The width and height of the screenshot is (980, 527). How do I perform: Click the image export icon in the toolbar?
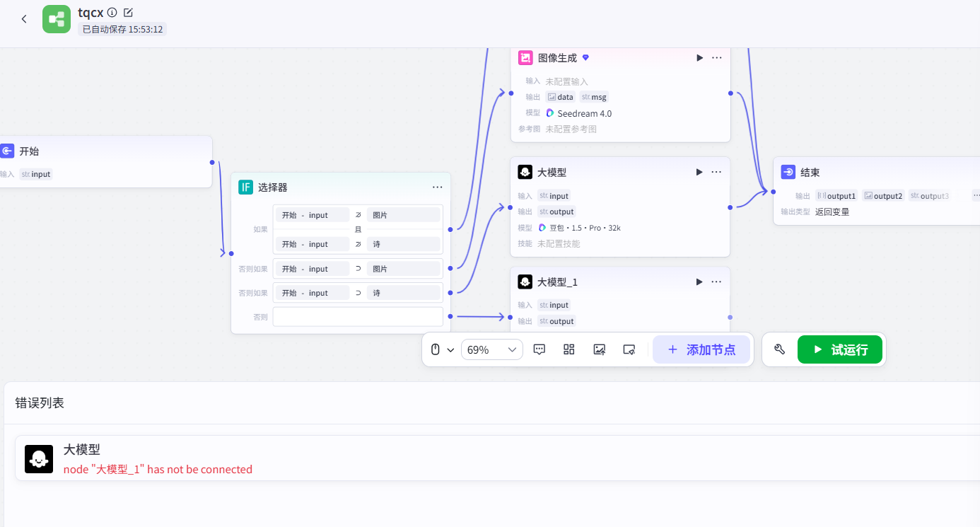[x=600, y=349]
